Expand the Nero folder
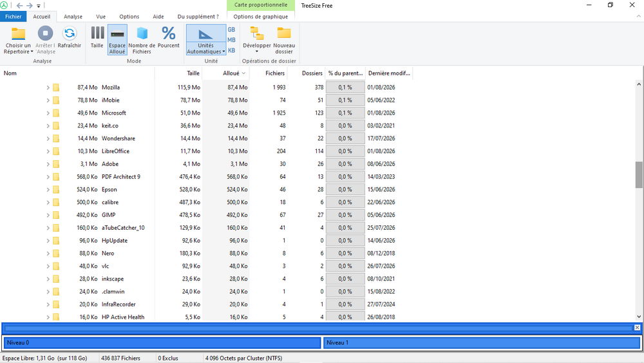644x363 pixels. (48, 254)
